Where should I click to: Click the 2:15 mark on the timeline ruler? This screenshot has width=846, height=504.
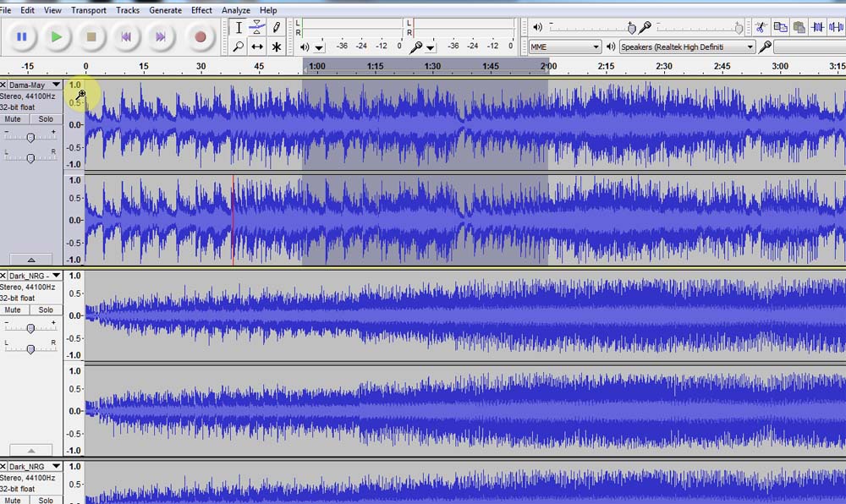coord(606,66)
